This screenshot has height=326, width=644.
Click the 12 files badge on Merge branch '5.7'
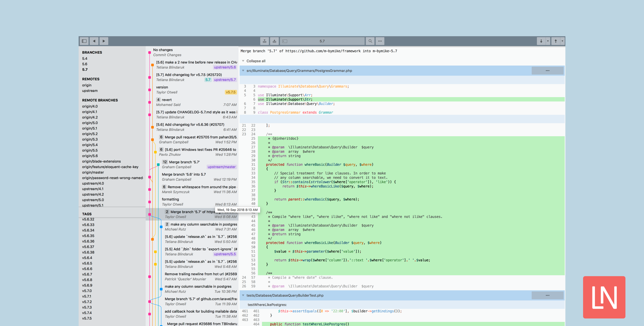(165, 162)
